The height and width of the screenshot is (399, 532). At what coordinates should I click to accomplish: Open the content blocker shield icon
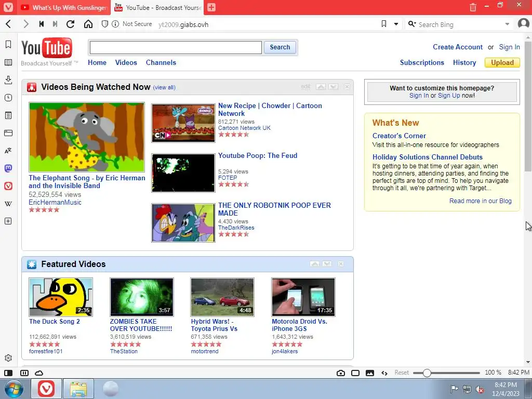tap(105, 24)
